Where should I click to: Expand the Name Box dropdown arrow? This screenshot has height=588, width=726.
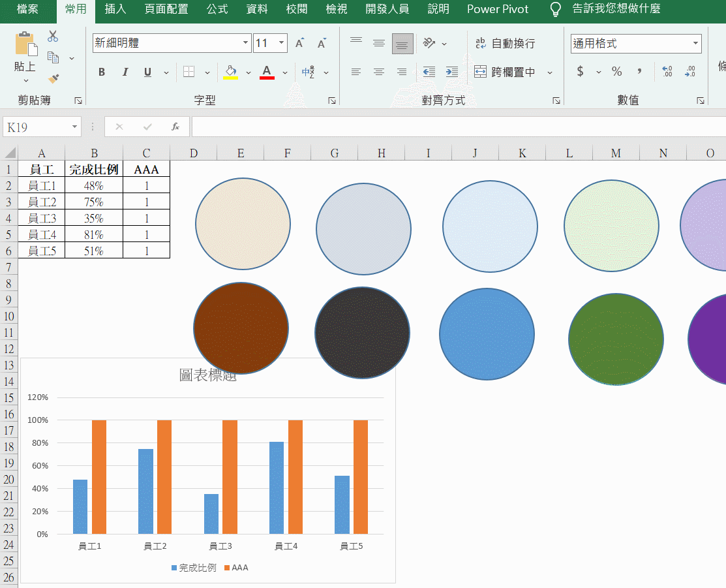(74, 127)
